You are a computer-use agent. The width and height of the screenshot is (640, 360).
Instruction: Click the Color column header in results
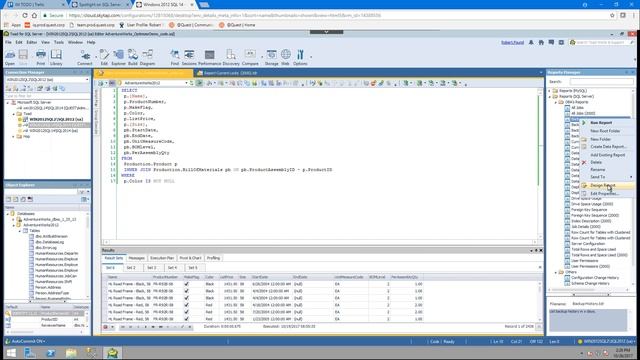(x=210, y=277)
